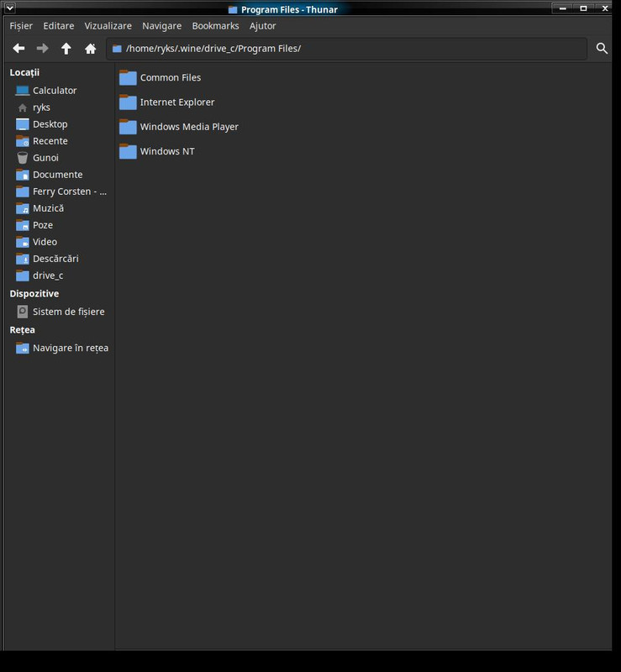The image size is (621, 672).
Task: Click the Sistem de fișiere disk icon
Action: click(x=23, y=312)
